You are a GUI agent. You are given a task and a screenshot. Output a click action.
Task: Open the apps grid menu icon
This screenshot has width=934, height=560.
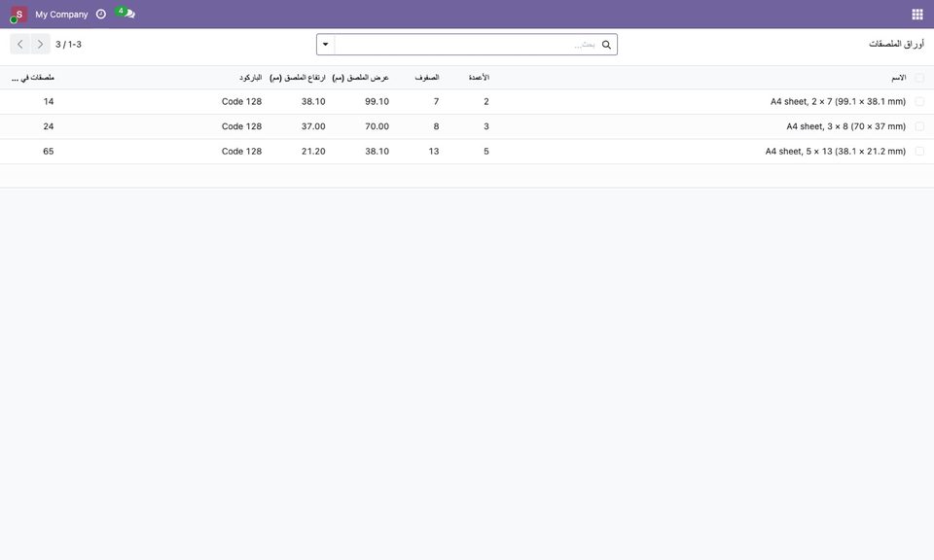pos(917,15)
